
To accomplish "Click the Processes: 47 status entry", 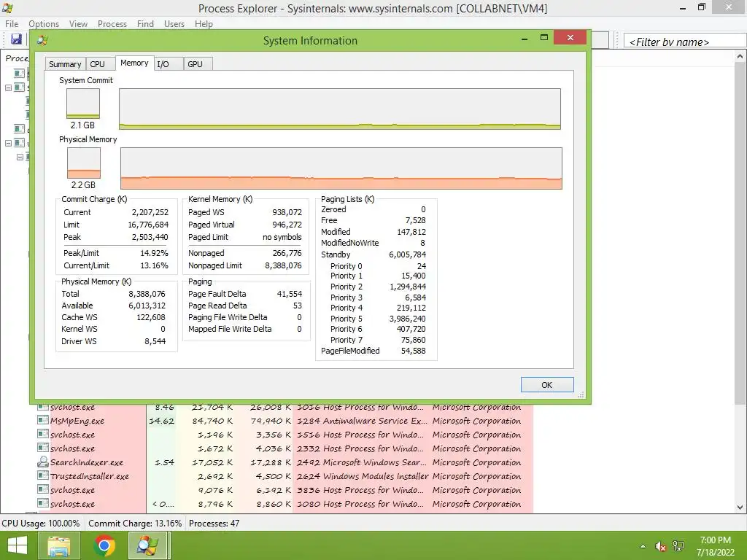I will (214, 524).
